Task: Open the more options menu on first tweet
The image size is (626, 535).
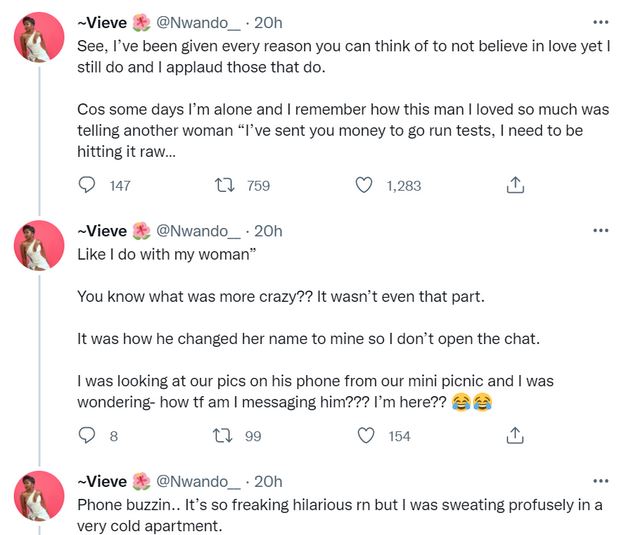Action: coord(600,21)
